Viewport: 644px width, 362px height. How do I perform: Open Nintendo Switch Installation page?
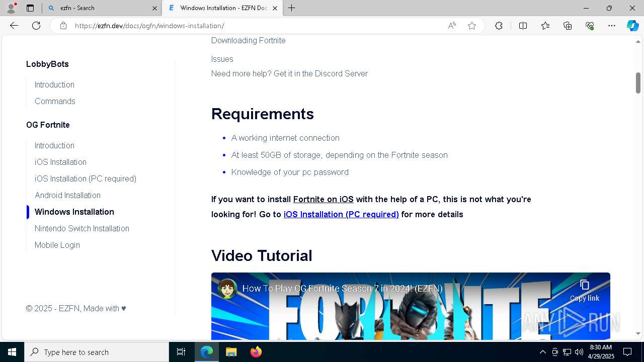point(82,228)
